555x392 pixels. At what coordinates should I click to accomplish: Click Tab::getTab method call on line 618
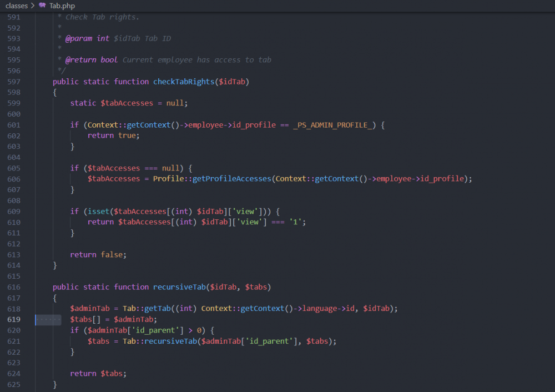click(x=147, y=308)
